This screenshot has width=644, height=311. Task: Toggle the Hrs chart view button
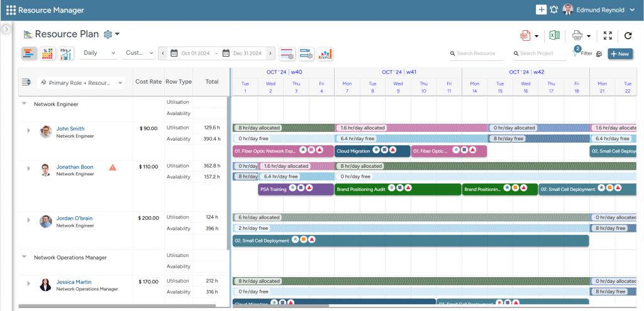[66, 54]
